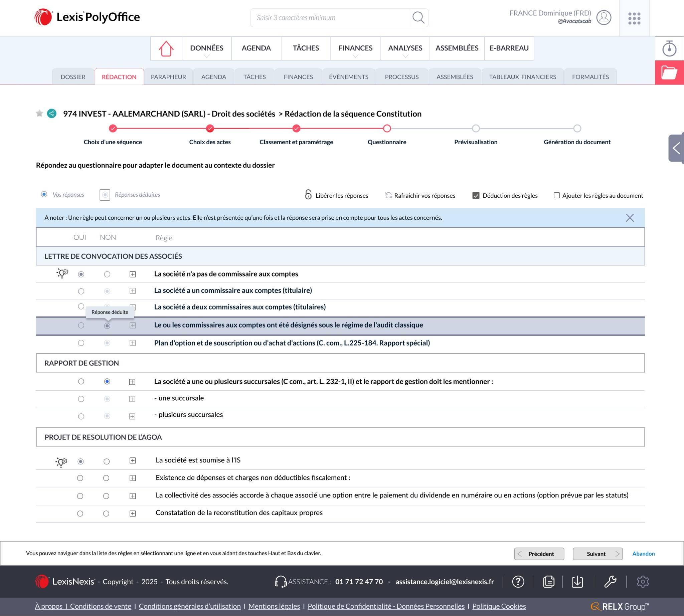
Task: Click the Suivant button
Action: point(597,554)
